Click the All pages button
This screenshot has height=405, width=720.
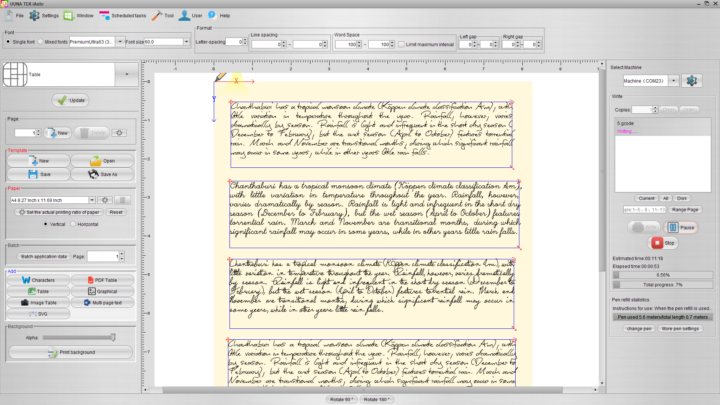point(665,198)
